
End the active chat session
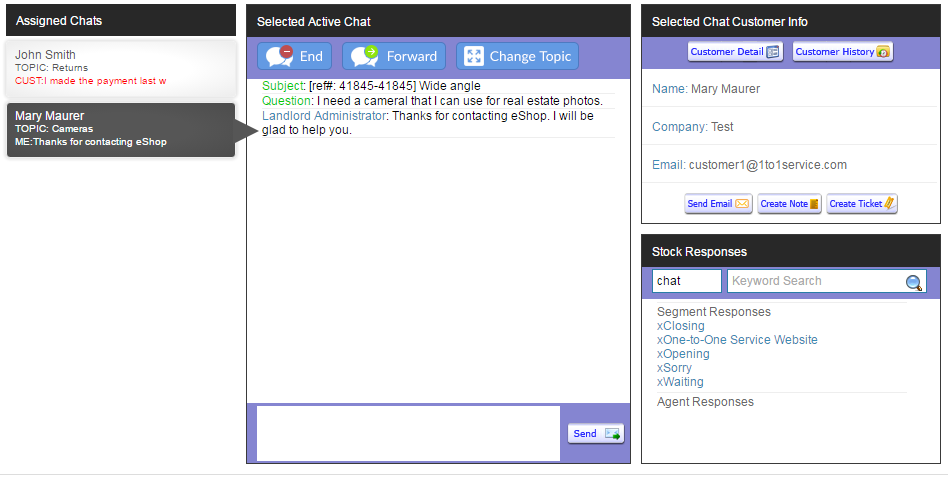[x=295, y=56]
